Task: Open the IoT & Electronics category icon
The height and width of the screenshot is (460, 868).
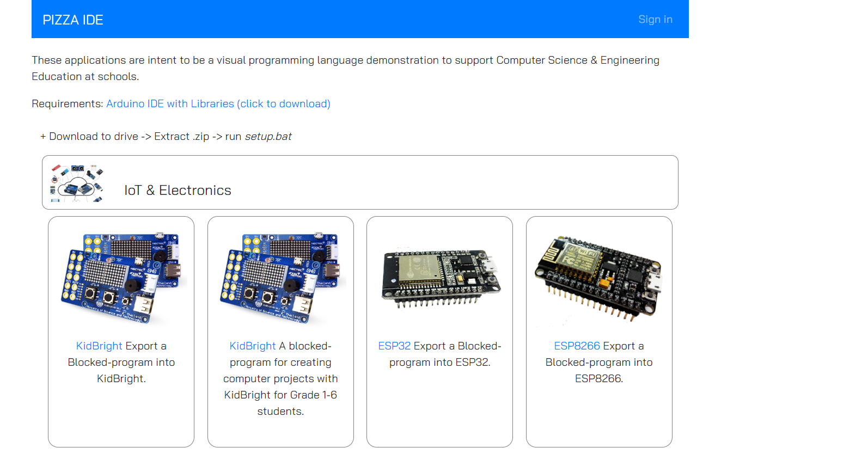Action: pyautogui.click(x=77, y=182)
